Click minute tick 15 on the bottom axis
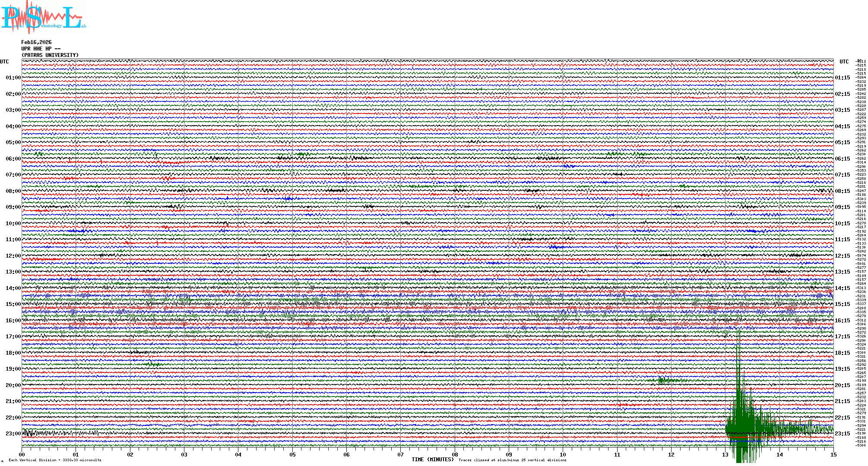The height and width of the screenshot is (466, 868). (x=833, y=454)
